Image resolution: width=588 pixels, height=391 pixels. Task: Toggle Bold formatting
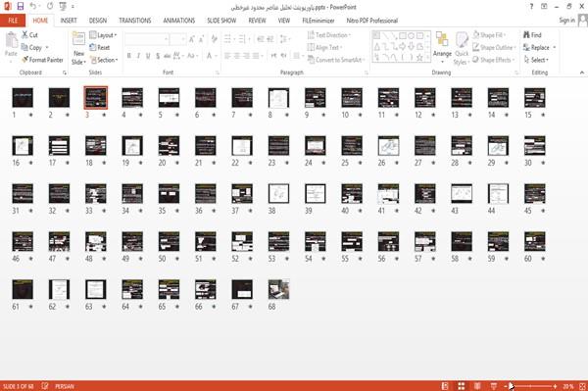(129, 56)
